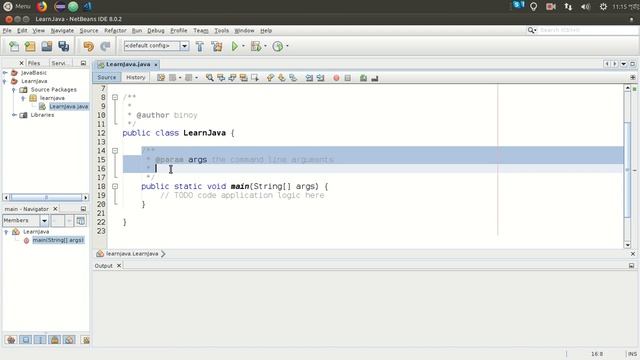Open the Debug menu
The width and height of the screenshot is (640, 360).
156,31
